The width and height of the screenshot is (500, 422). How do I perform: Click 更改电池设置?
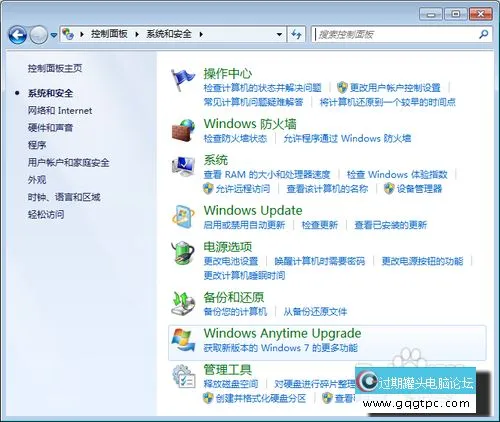pyautogui.click(x=231, y=261)
